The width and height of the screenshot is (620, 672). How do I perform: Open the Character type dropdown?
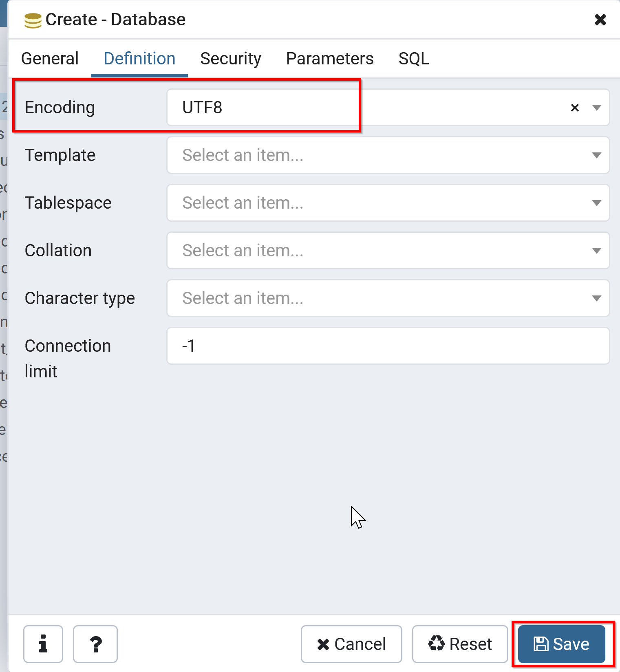click(x=387, y=298)
